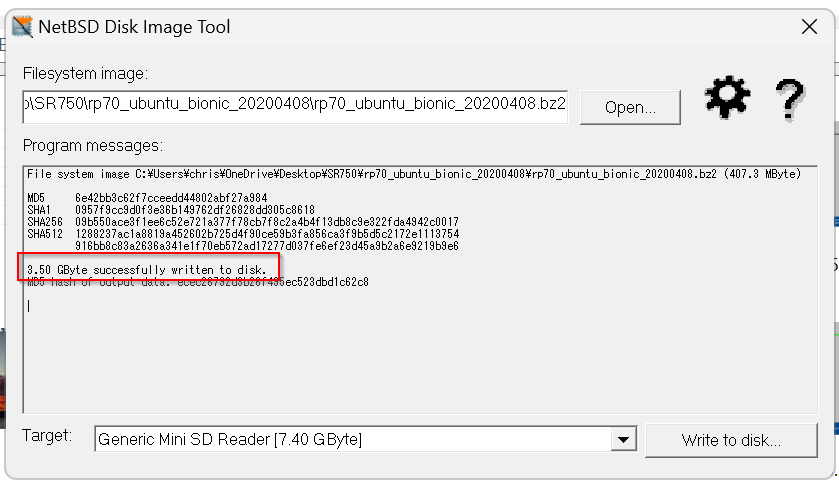Screen dimensions: 839x483
Task: Click the 'Program messages:' label
Action: tap(93, 145)
